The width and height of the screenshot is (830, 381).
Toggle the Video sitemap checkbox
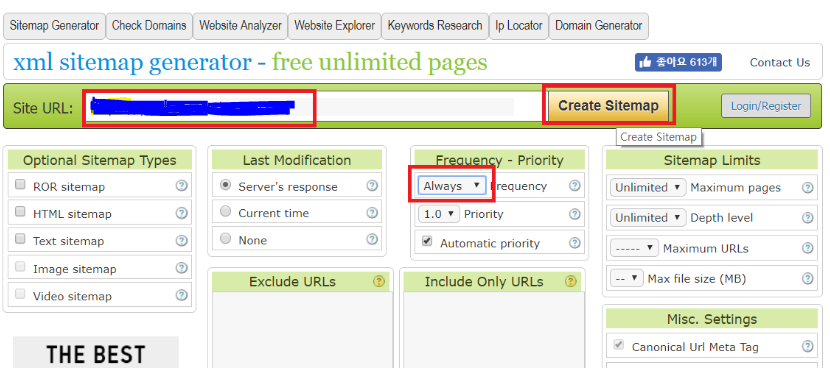20,294
